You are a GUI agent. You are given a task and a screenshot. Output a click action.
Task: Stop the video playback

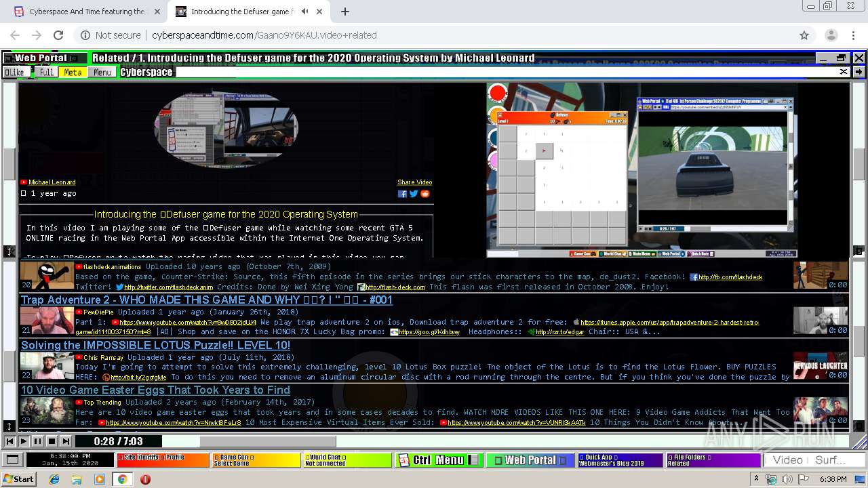52,441
